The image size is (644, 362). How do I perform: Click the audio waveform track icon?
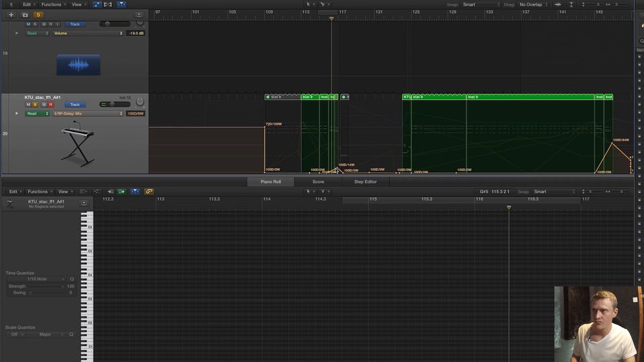78,64
